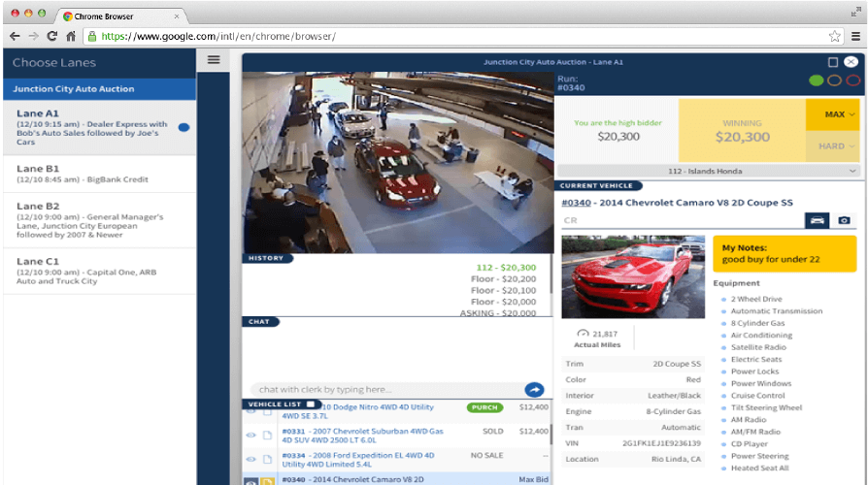Open #0334 2008 Ford Expedition link

pyautogui.click(x=358, y=460)
